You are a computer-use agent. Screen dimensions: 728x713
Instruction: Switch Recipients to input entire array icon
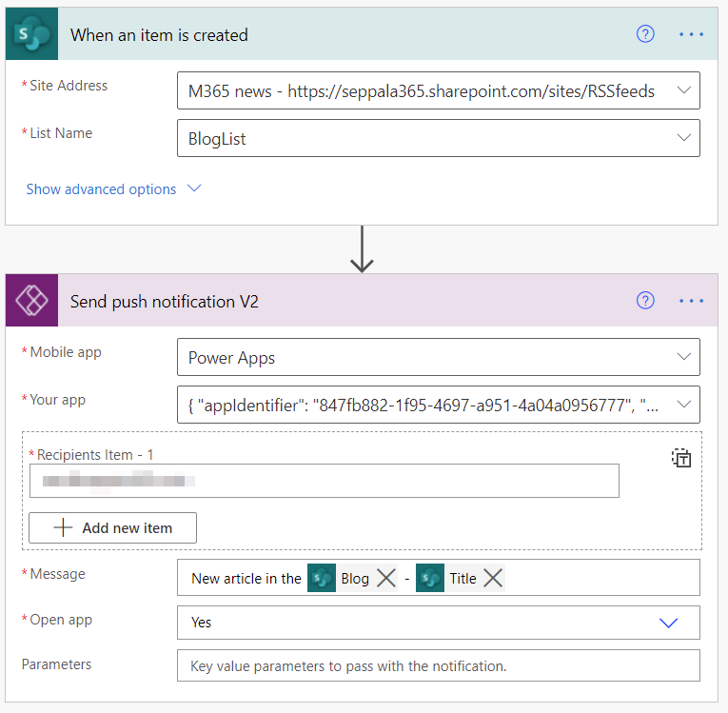click(x=681, y=458)
